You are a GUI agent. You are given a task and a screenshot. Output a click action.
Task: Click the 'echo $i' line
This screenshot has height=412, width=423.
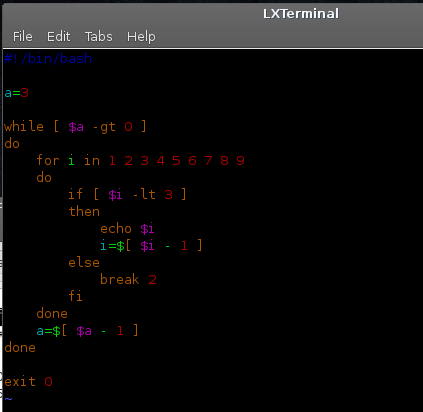pos(127,229)
